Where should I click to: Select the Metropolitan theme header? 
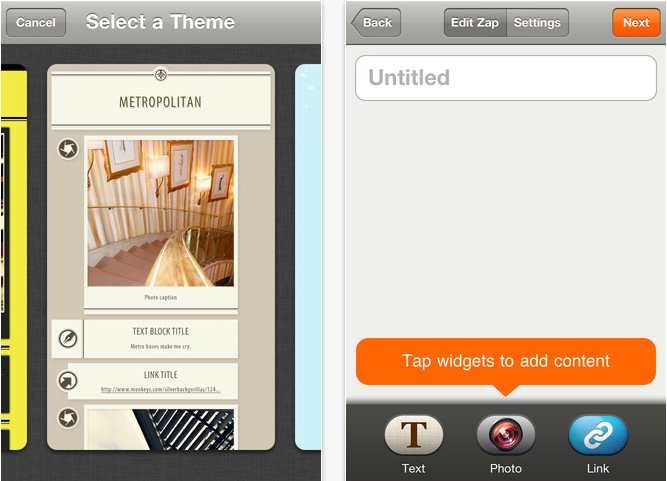coord(161,100)
